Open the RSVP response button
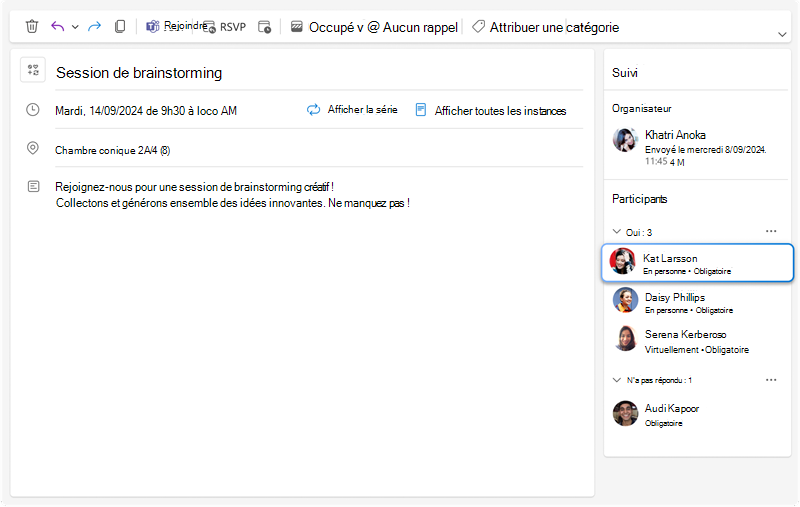Viewport: 800px width, 507px height. [x=224, y=27]
